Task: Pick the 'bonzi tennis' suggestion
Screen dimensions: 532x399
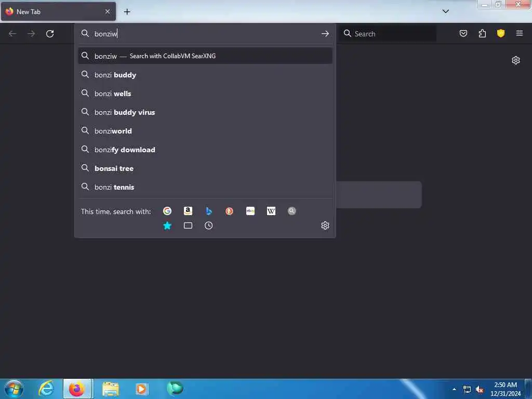Action: [205, 187]
